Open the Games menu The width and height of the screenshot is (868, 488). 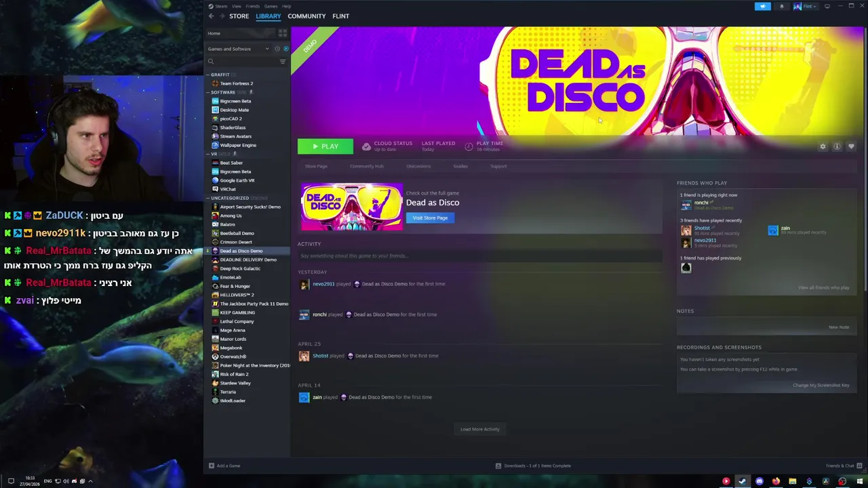point(271,6)
